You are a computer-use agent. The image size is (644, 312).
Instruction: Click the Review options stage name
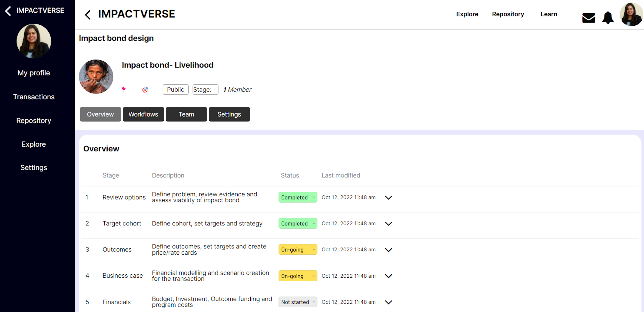point(124,197)
